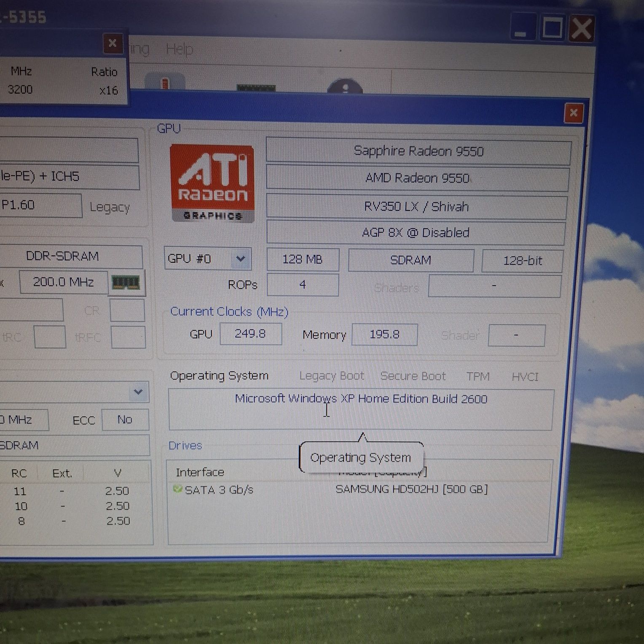644x644 pixels.
Task: Click the ROPs value 4
Action: (x=303, y=285)
